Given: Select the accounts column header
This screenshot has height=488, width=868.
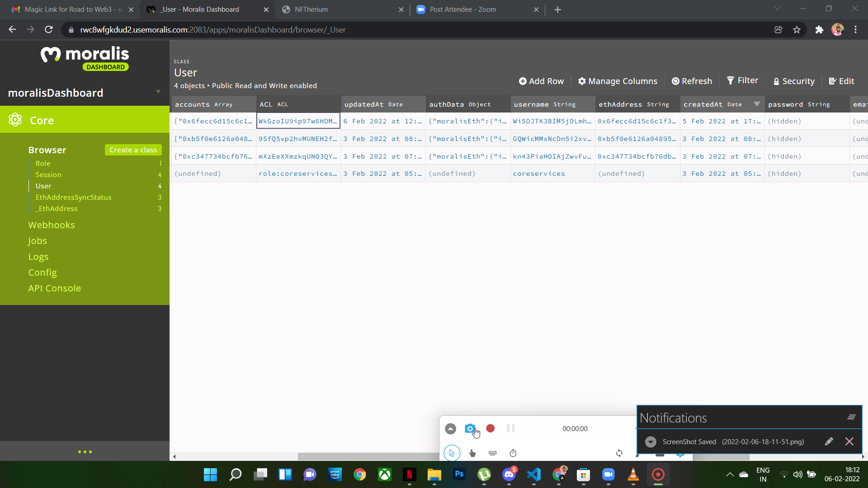Looking at the screenshot, I should point(213,104).
